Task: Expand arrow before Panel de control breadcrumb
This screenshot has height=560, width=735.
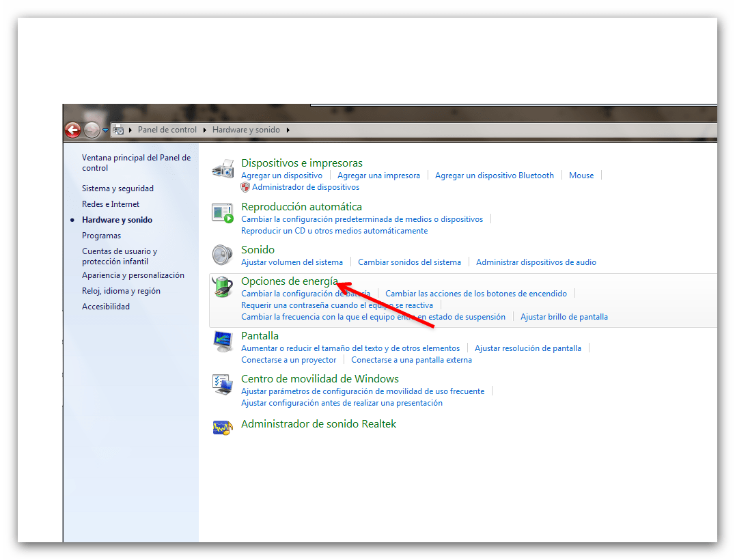Action: (130, 130)
